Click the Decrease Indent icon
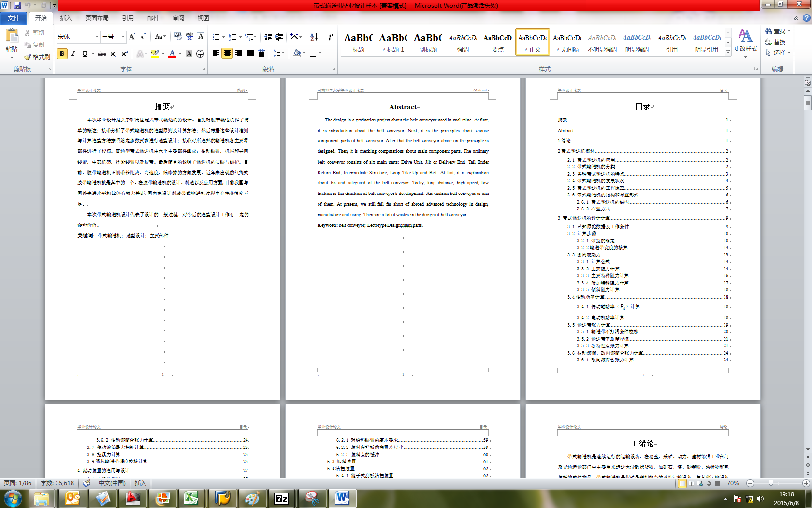The image size is (812, 508). click(x=268, y=37)
